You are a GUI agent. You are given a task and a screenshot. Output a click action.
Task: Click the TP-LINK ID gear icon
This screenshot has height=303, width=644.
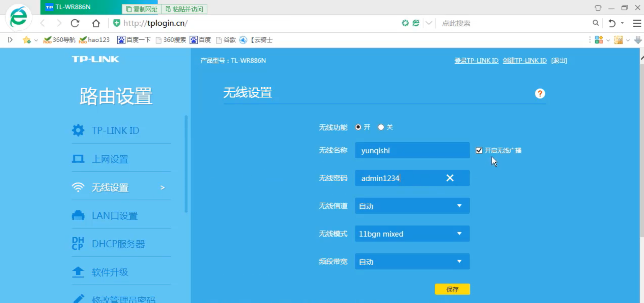[78, 130]
